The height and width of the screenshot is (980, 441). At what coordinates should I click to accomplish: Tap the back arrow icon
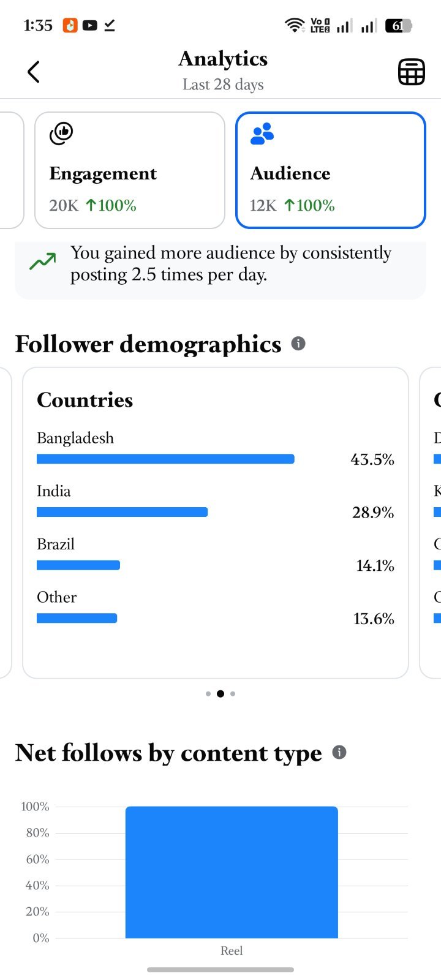[34, 72]
